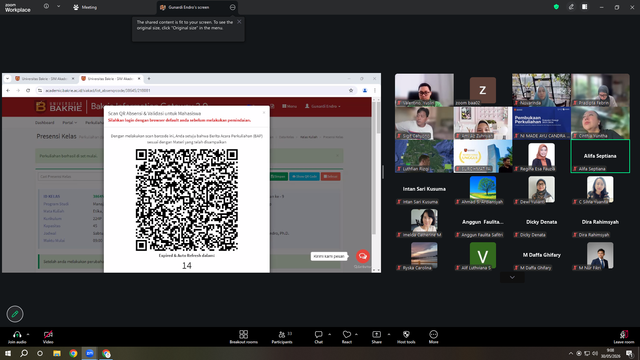Click the QR code image in dialog
This screenshot has height=360, width=640.
click(x=187, y=200)
